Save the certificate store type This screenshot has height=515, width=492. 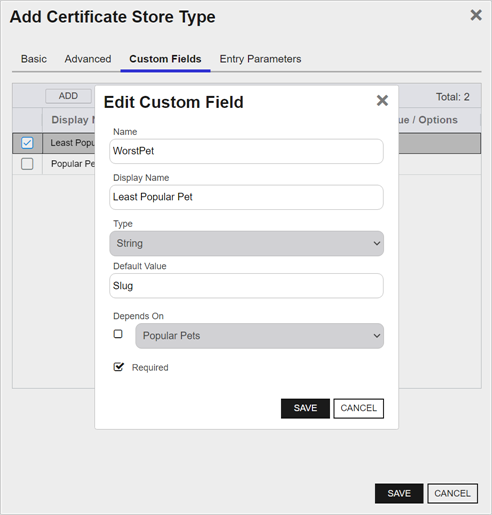coord(399,493)
